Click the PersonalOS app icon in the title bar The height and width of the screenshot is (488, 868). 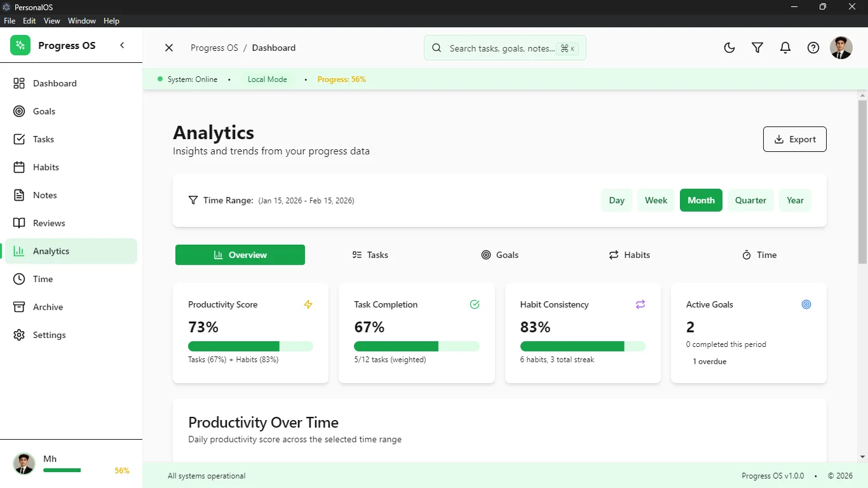pyautogui.click(x=6, y=7)
